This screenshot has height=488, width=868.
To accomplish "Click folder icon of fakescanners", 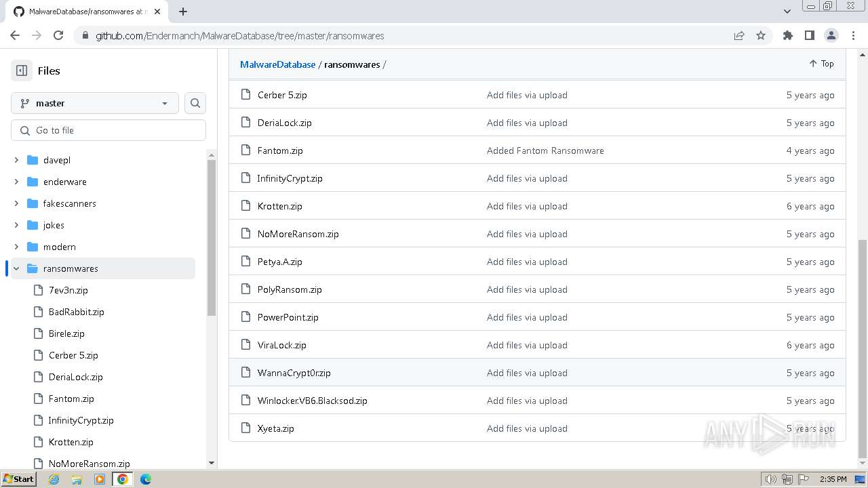I will coord(33,203).
